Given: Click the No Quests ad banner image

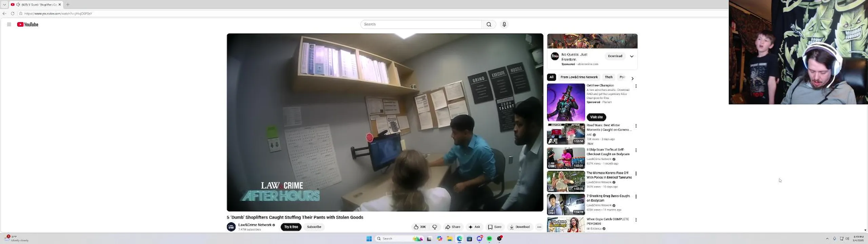Looking at the screenshot, I should tap(592, 41).
